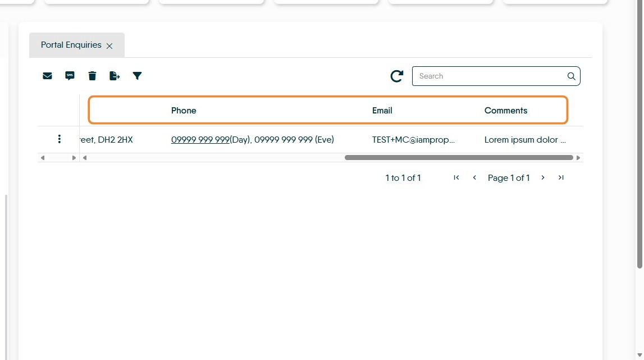Viewport: 644px width, 360px height.
Task: Close the Portal Enquiries tab
Action: point(109,45)
